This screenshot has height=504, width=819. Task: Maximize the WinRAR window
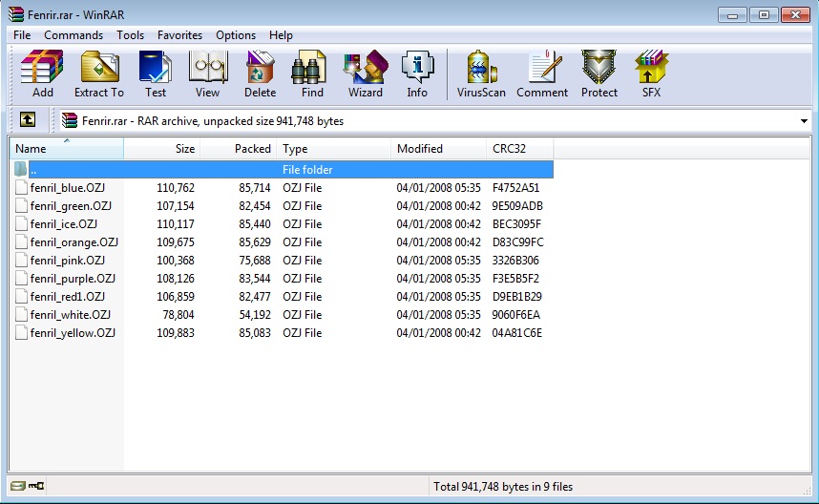tap(764, 14)
